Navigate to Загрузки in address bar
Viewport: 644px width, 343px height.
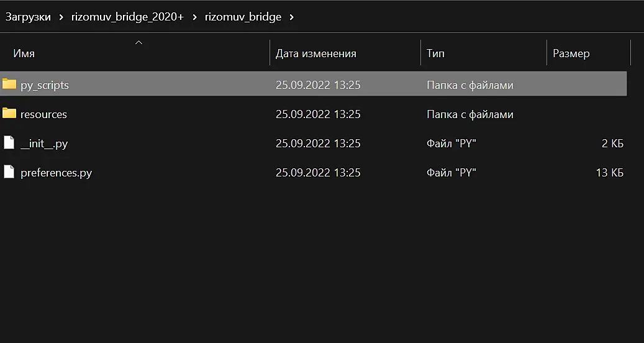(28, 17)
